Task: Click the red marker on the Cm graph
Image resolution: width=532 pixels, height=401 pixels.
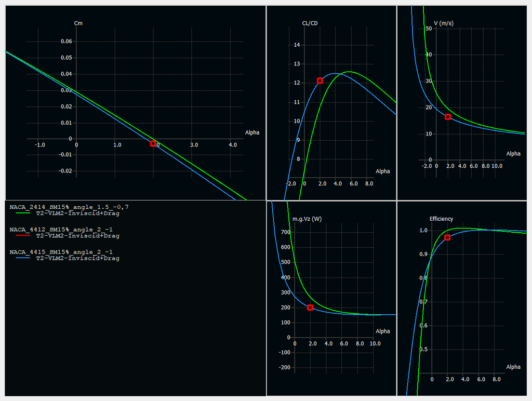Action: click(153, 144)
